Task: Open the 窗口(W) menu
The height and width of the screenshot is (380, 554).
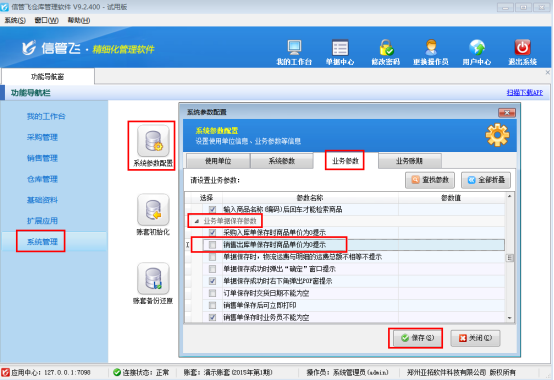Action: point(46,20)
